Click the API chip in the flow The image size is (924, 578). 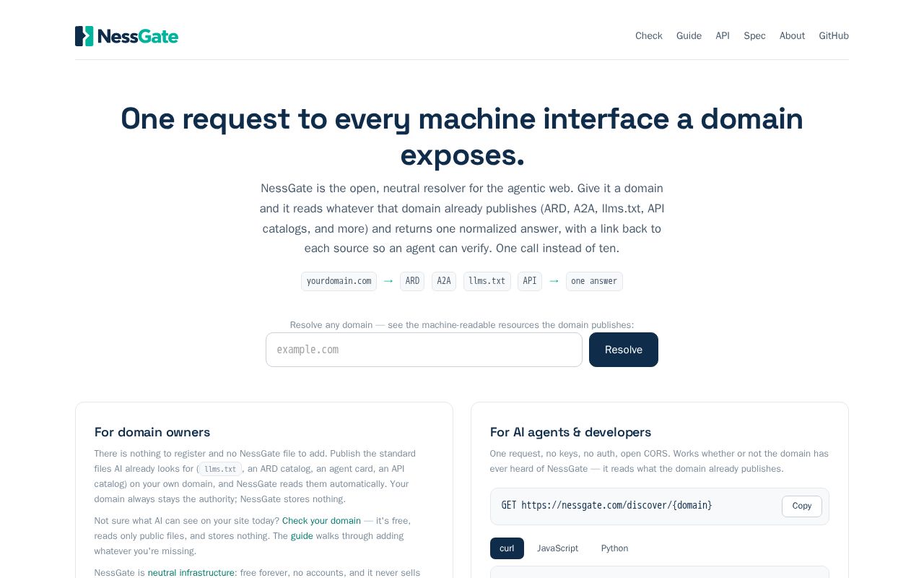(x=530, y=281)
